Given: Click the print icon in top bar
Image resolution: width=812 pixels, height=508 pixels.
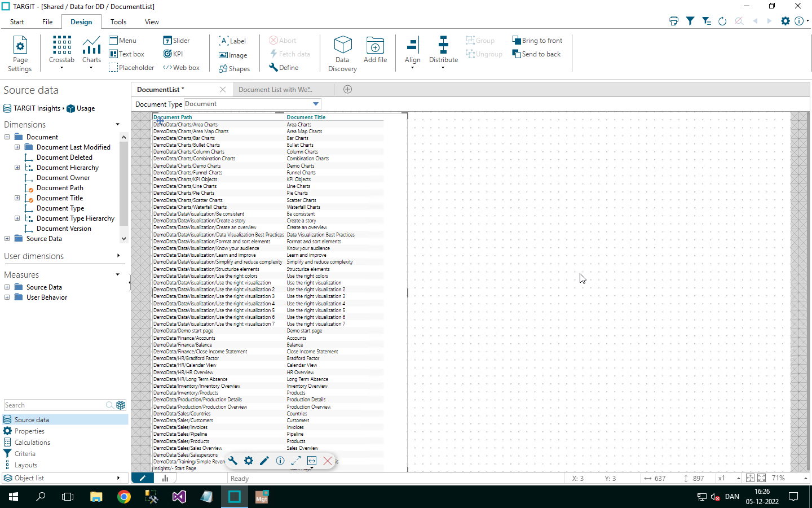Looking at the screenshot, I should pyautogui.click(x=674, y=21).
